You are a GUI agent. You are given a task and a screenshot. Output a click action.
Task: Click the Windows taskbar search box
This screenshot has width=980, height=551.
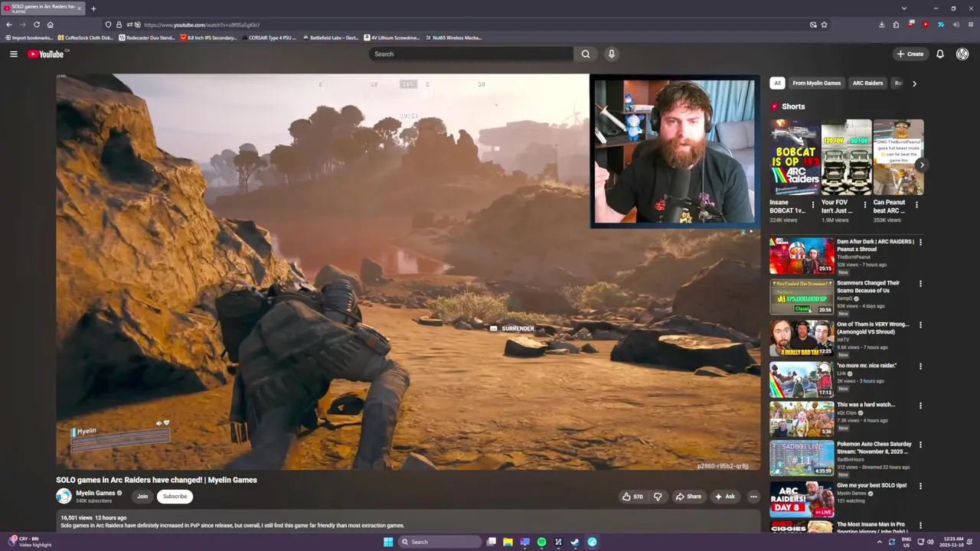pos(439,542)
